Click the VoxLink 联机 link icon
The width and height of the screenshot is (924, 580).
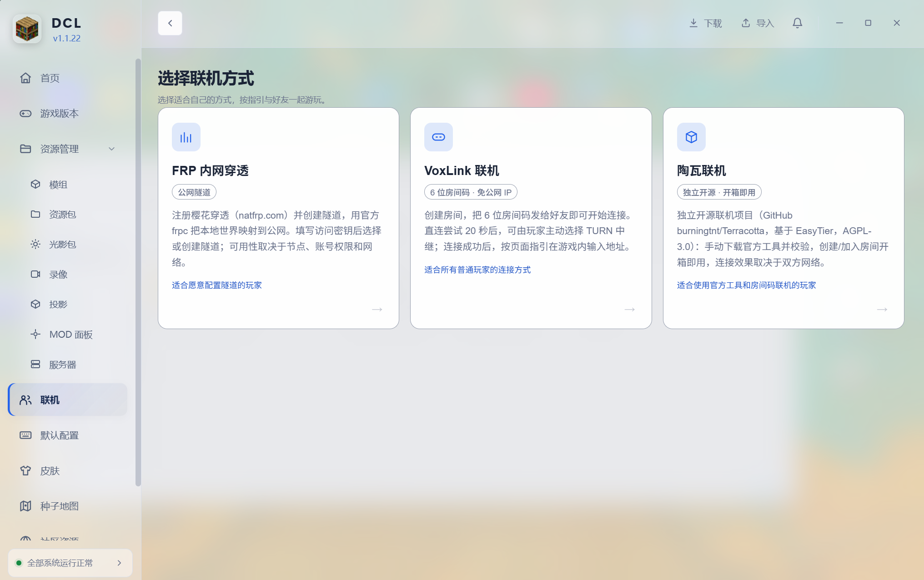(438, 137)
